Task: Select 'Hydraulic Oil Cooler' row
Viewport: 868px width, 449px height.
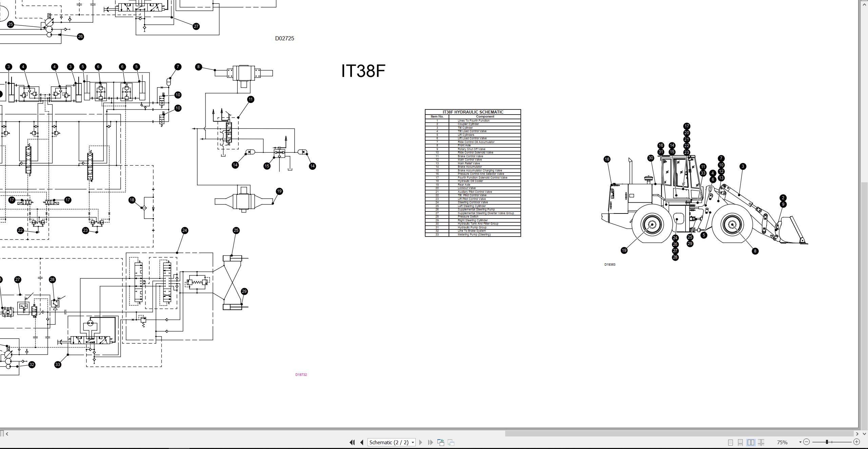Action: click(473, 181)
